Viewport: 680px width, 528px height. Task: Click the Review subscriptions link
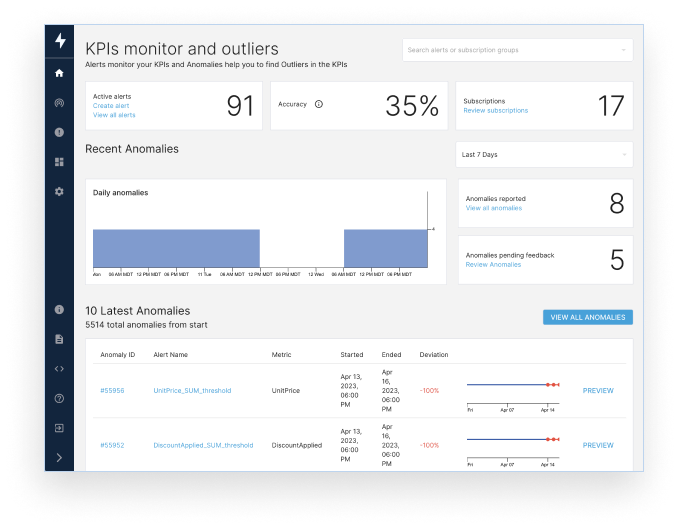(x=496, y=111)
